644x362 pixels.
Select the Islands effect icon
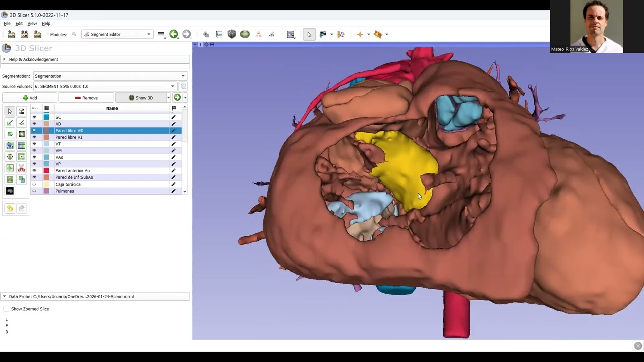pos(10,179)
